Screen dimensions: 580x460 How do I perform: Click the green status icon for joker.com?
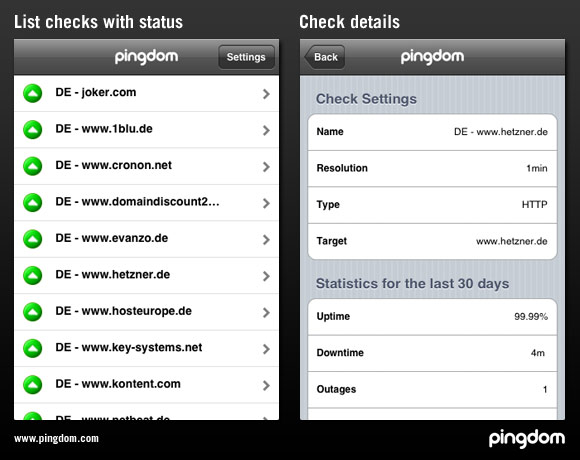[x=33, y=93]
